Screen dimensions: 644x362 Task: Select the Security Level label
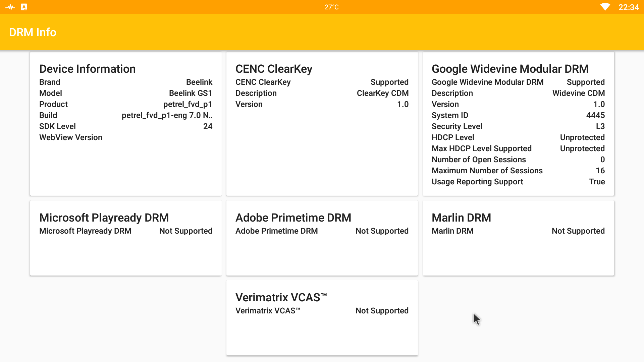pyautogui.click(x=457, y=126)
